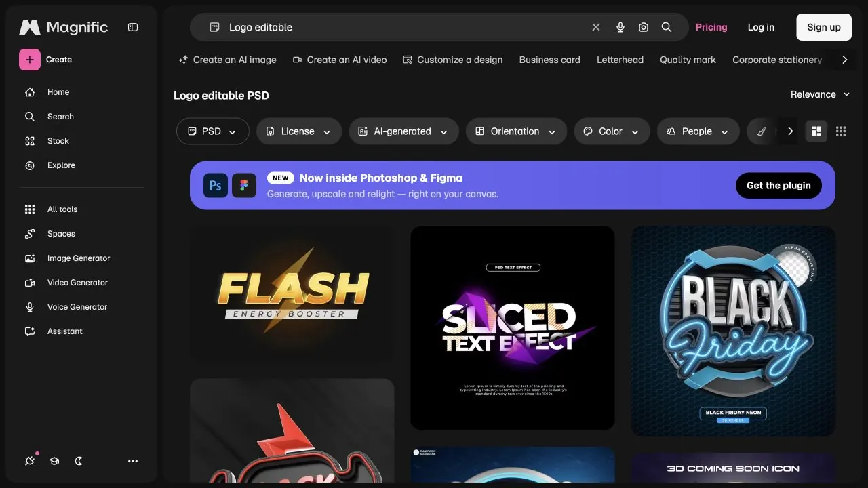
Task: Click the Log in button
Action: tap(761, 27)
